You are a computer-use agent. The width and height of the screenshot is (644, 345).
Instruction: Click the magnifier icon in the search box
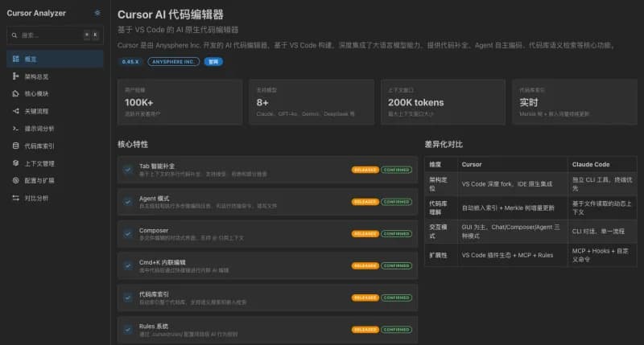click(x=14, y=35)
